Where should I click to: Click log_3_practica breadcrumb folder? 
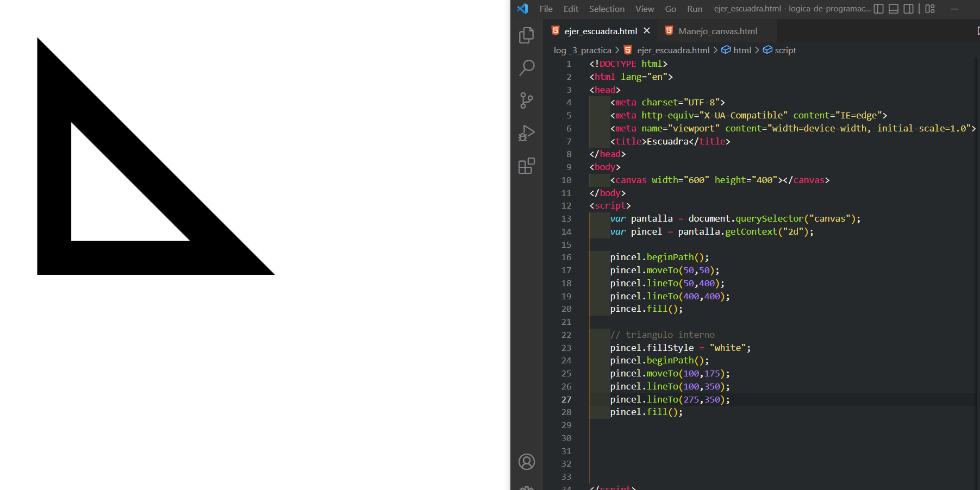(x=582, y=50)
